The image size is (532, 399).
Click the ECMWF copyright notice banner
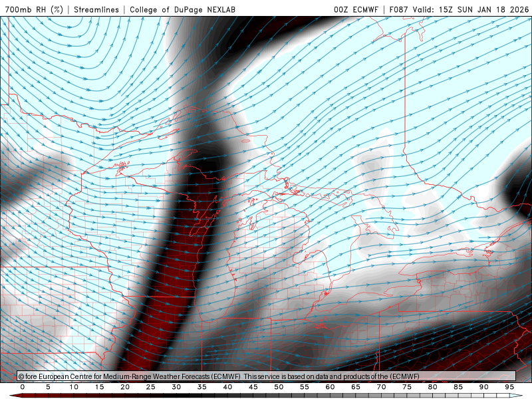pyautogui.click(x=267, y=376)
